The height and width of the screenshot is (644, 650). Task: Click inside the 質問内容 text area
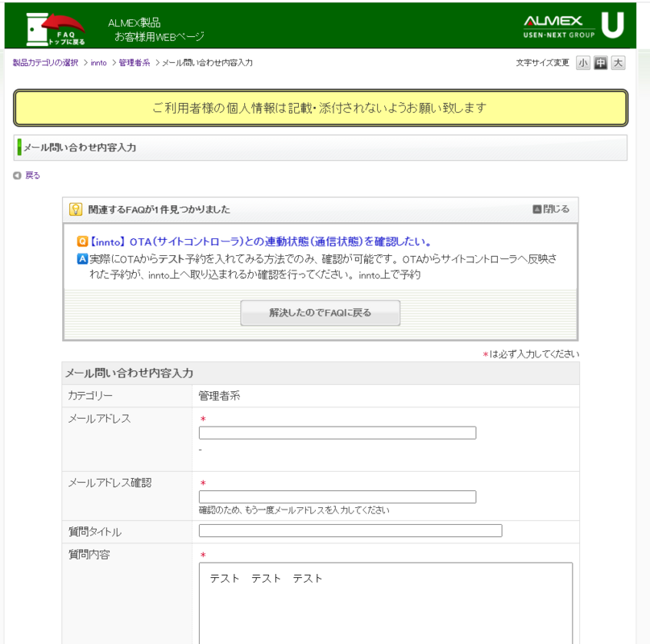(x=385, y=604)
